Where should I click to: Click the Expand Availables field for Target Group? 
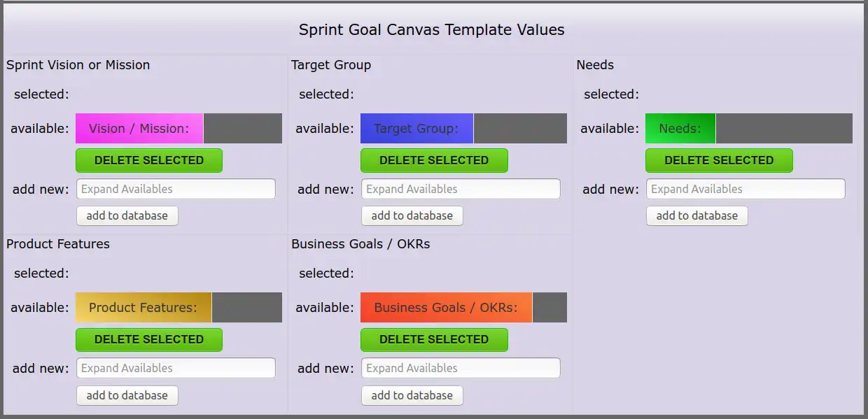pyautogui.click(x=461, y=188)
